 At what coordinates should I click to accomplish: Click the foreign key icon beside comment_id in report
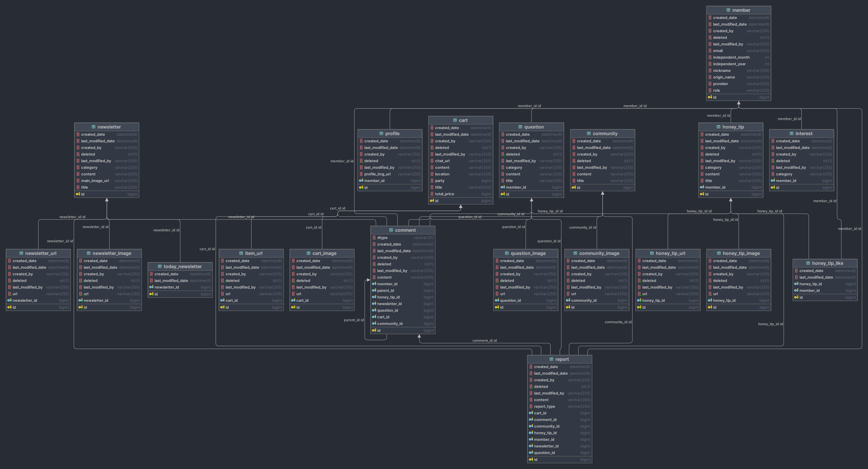click(x=531, y=420)
